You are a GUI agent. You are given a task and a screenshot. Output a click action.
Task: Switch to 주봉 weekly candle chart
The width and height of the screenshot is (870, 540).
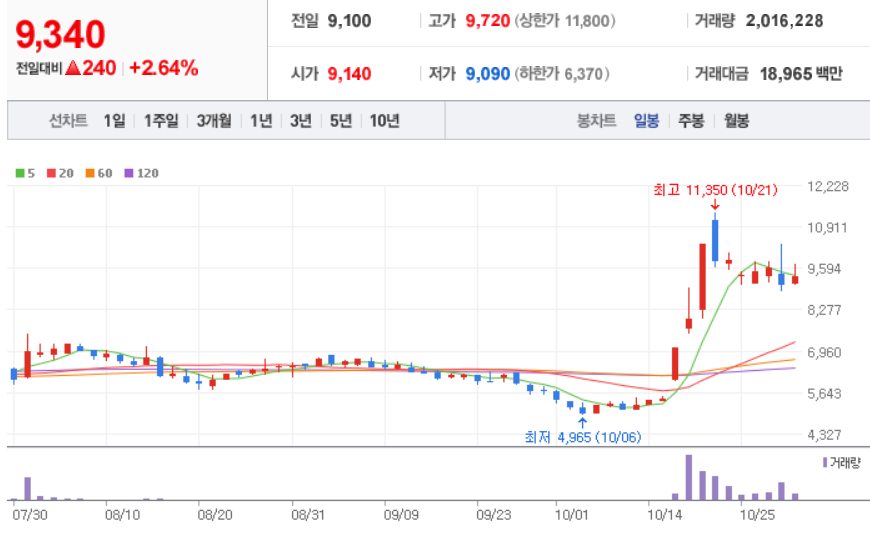pos(691,120)
